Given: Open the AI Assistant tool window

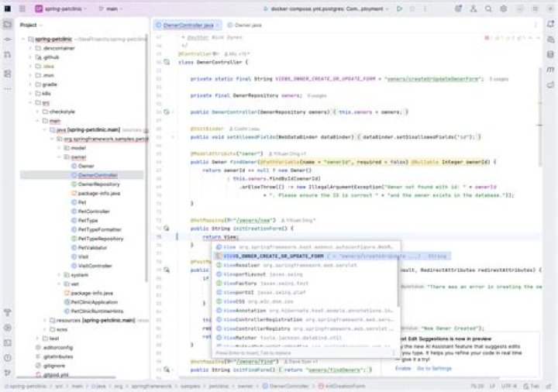Looking at the screenshot, I should 550,40.
